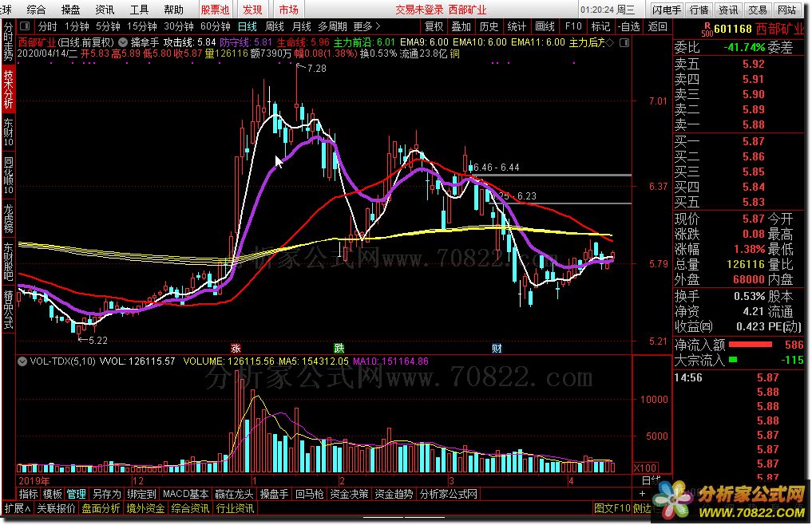This screenshot has height=525, width=812.
Task: Remove stock via -自选 button
Action: tap(628, 26)
